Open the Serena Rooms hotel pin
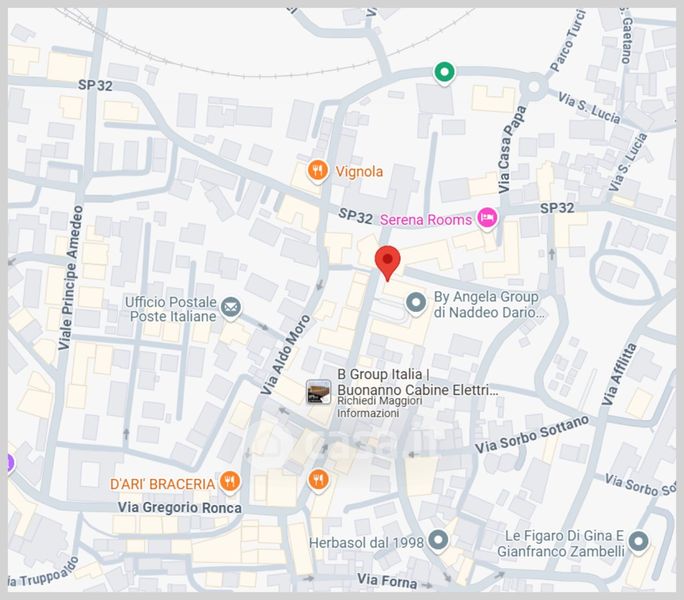 pos(487,217)
